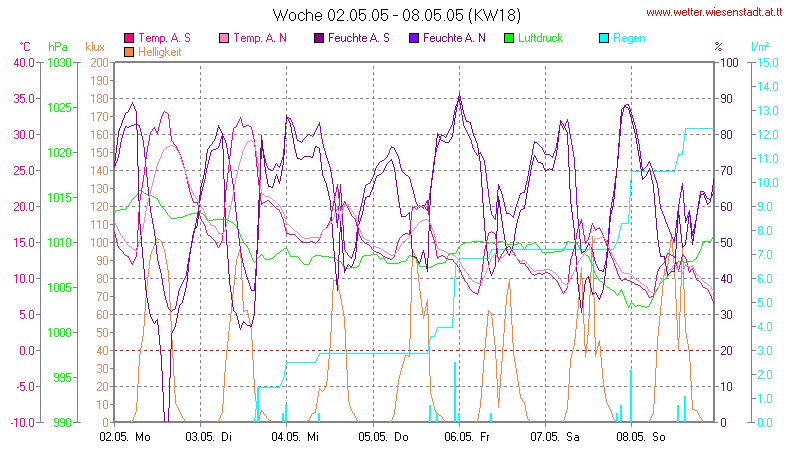Select the Feuchte A. N legend label

[x=454, y=38]
